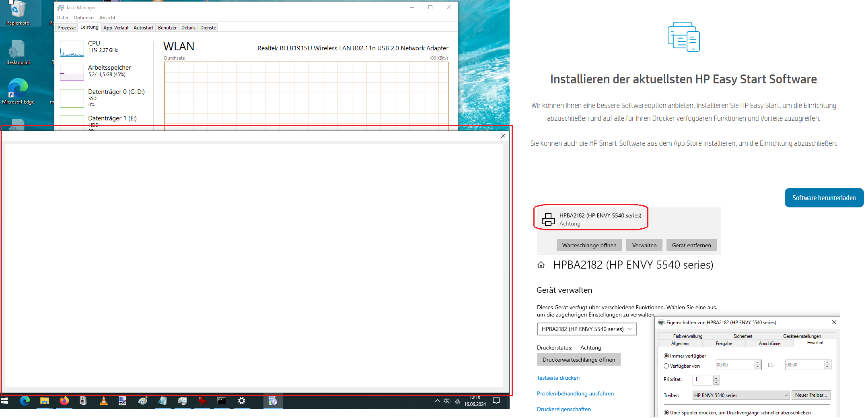Decrease the Priorität value by one

point(716,382)
